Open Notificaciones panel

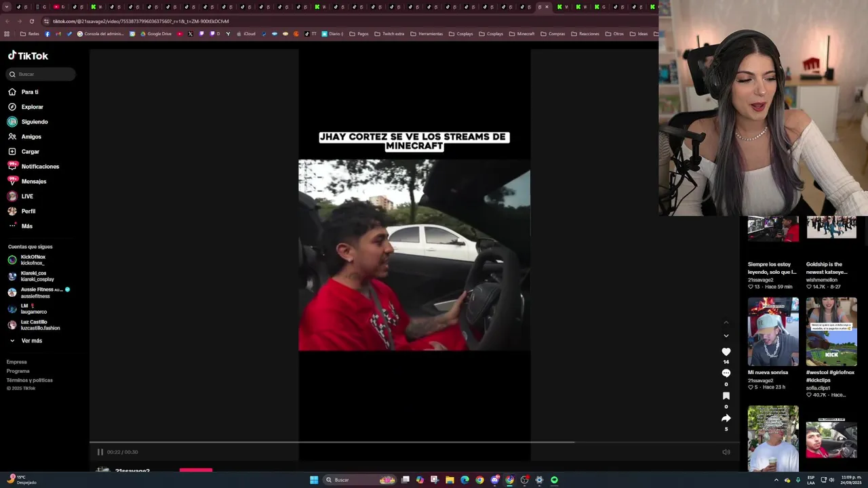33,166
